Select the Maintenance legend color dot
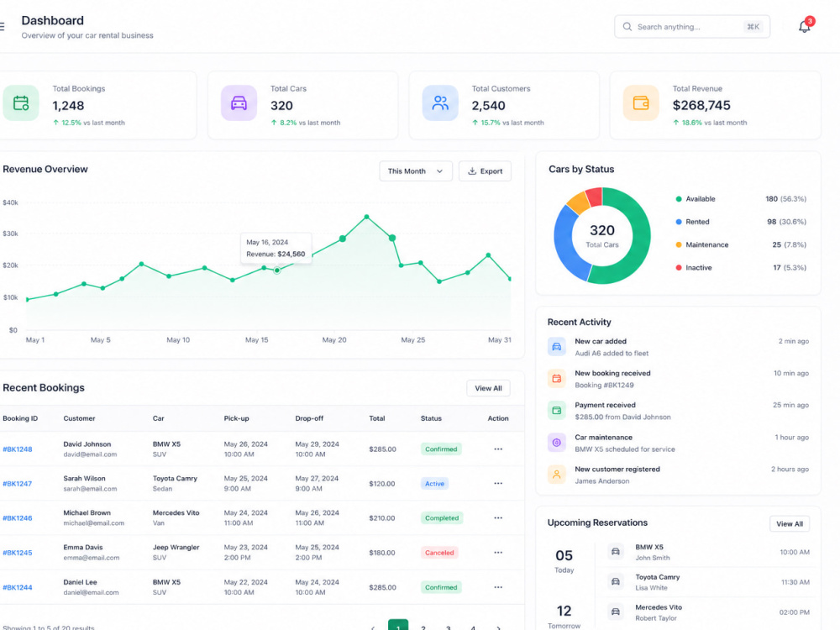This screenshot has height=630, width=840. coord(679,244)
